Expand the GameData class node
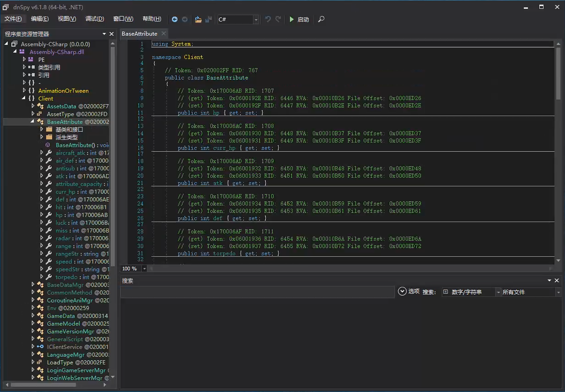 (33, 316)
